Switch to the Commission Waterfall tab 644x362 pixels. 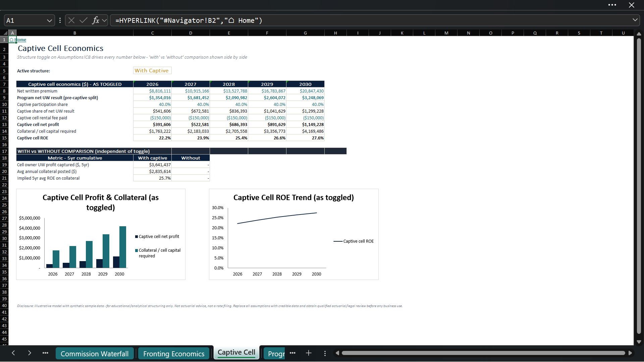coord(95,354)
